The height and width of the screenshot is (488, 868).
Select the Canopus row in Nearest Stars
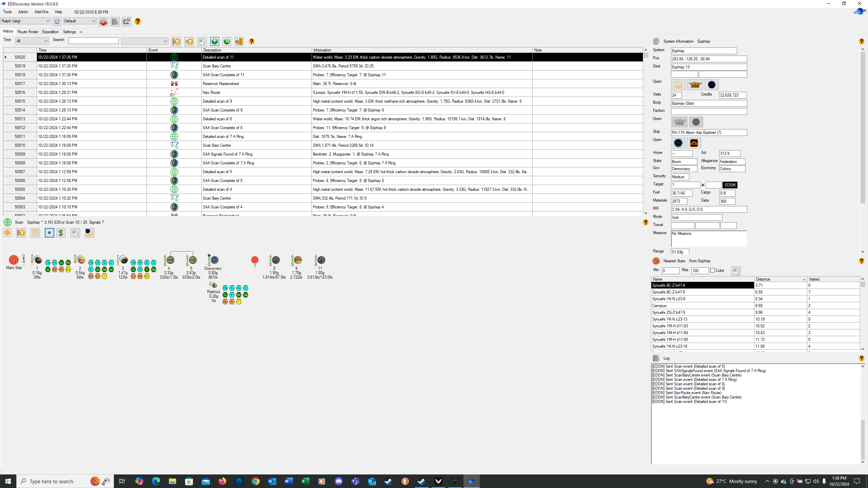pos(755,306)
